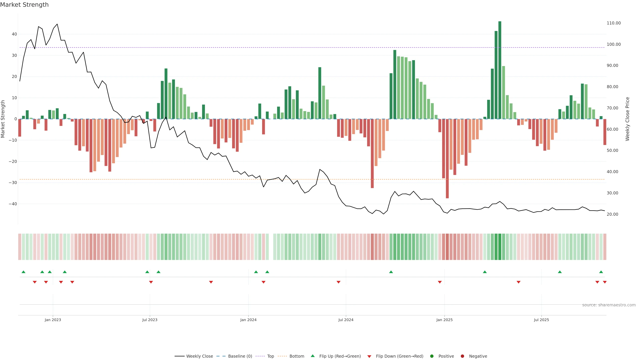Image resolution: width=644 pixels, height=362 pixels.
Task: Click the green Flip Up legend triangle
Action: point(312,356)
